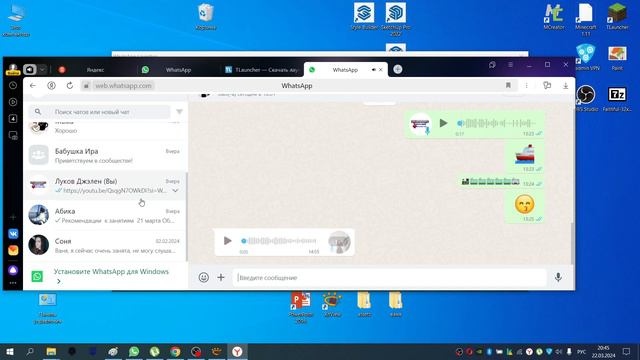Open the Windows Start menu
Image resolution: width=640 pixels, height=360 pixels.
10,351
